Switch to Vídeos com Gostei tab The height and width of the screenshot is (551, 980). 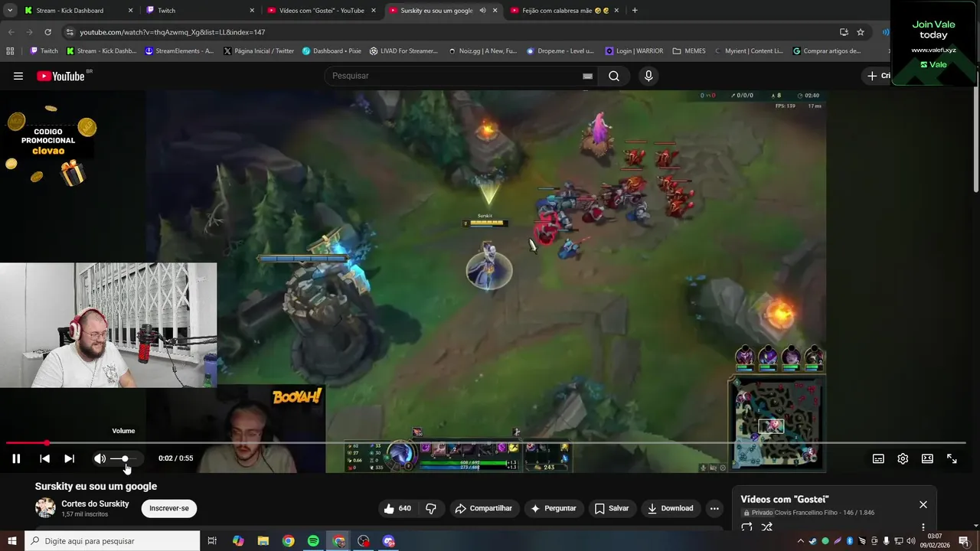(322, 11)
